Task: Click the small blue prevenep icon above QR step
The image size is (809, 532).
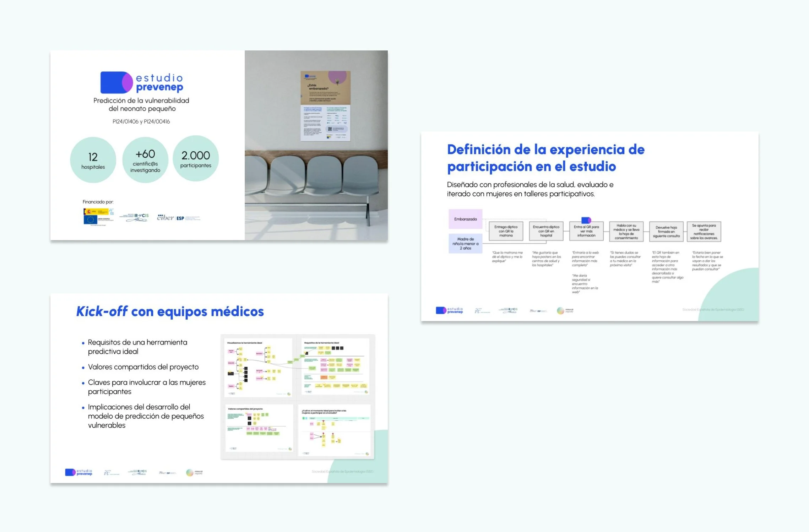Action: coord(586,220)
